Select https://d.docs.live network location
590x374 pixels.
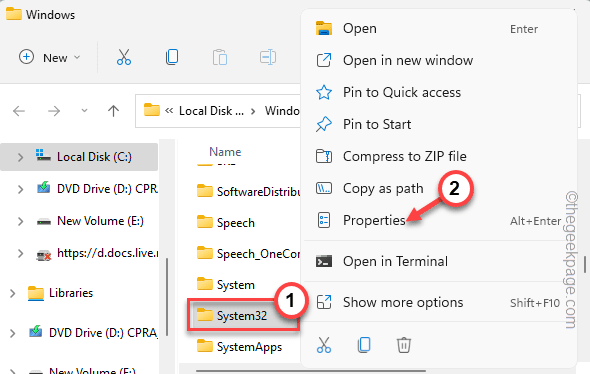[x=107, y=253]
